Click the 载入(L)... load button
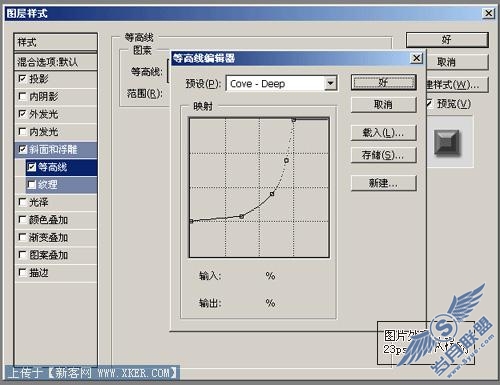 [384, 133]
